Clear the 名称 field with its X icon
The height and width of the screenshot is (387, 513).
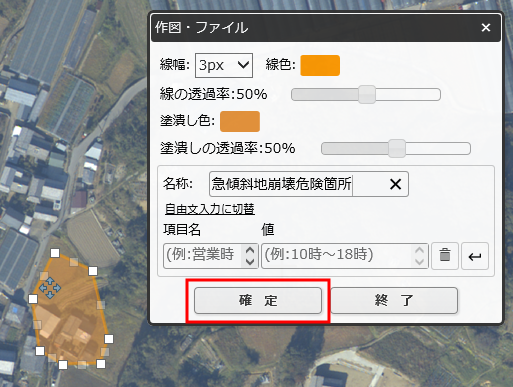pos(395,184)
